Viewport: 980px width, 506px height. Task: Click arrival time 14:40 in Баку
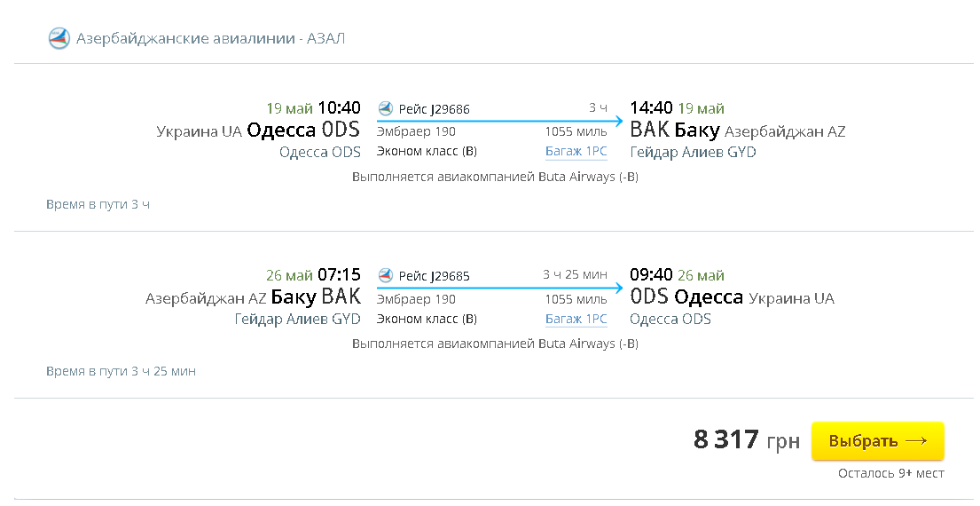click(x=651, y=108)
